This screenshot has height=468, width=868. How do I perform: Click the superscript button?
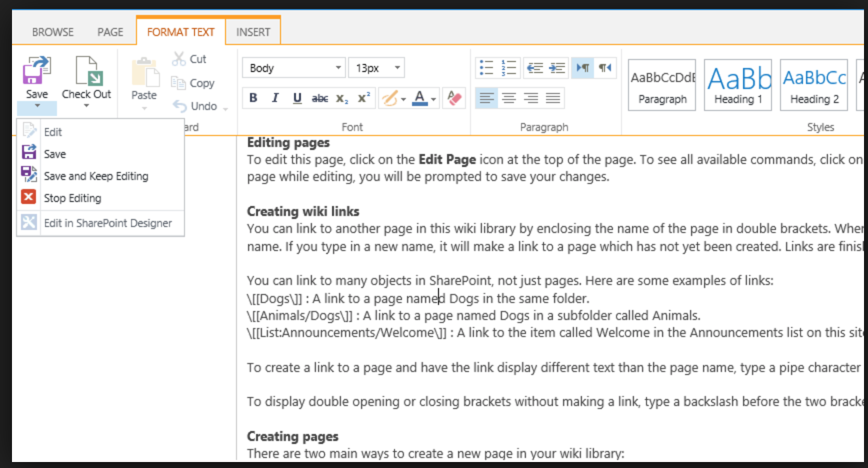pos(363,98)
